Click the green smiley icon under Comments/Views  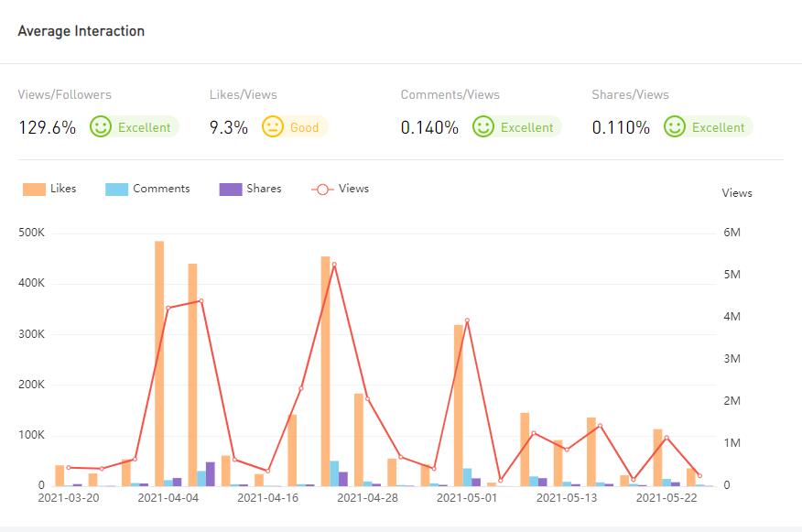[483, 127]
